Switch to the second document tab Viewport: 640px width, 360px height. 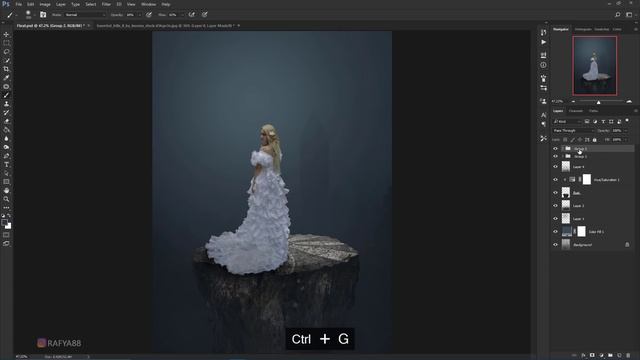[x=167, y=25]
